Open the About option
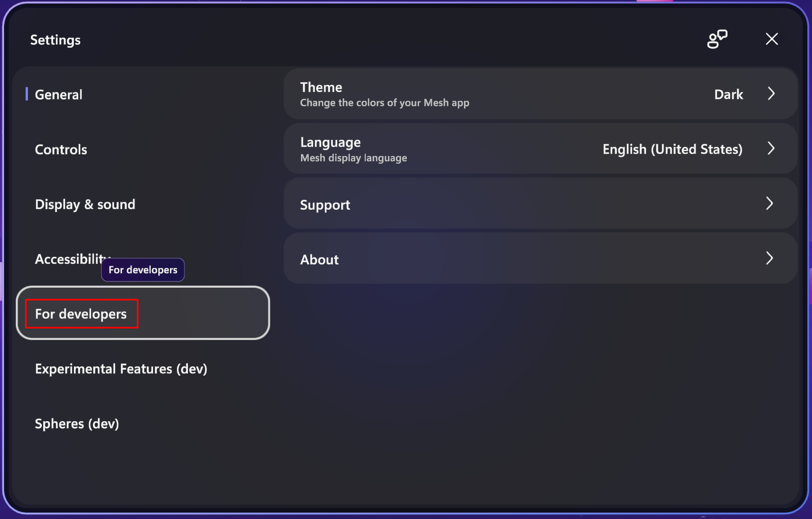Screen dimensions: 812x519 540,258
